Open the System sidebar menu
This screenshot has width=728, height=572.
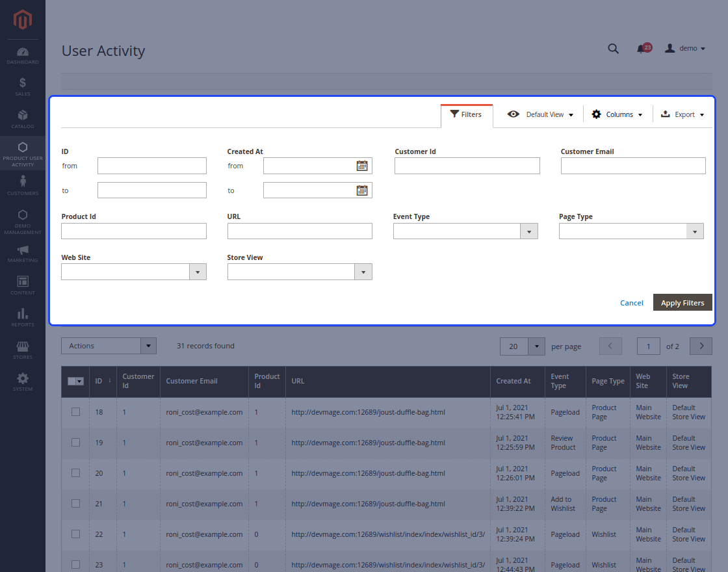[22, 382]
